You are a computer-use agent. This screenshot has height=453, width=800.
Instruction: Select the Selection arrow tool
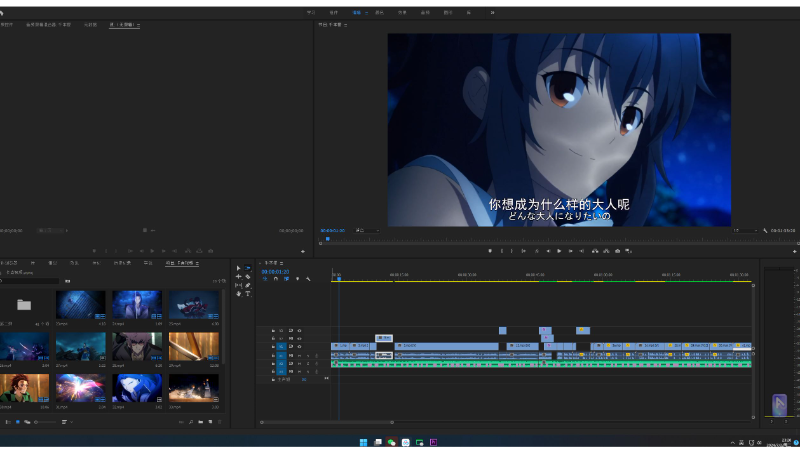(x=238, y=268)
